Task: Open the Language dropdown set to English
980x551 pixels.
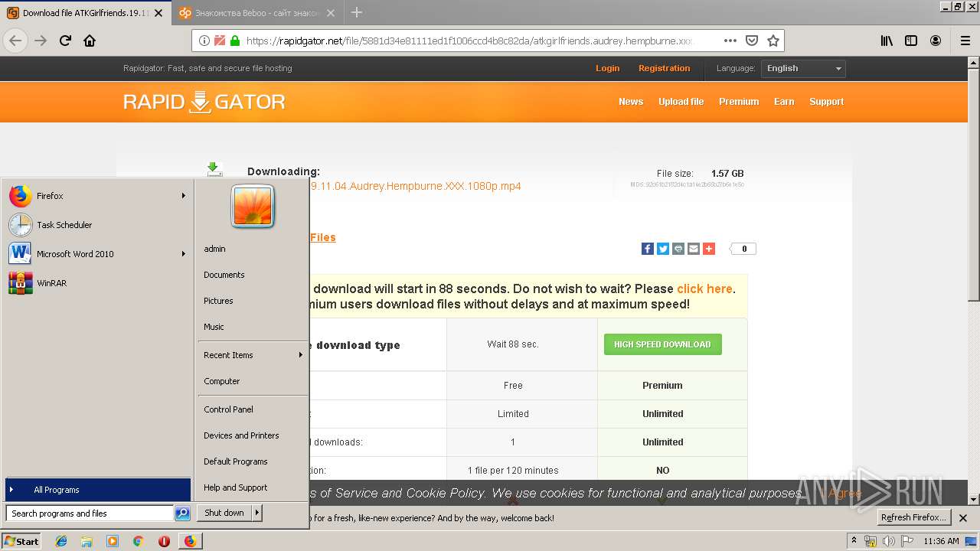Action: point(804,68)
